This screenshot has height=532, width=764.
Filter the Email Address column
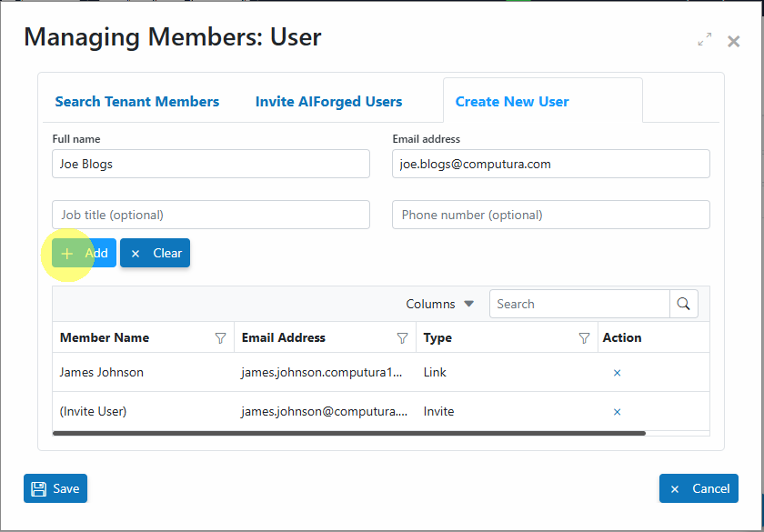click(402, 338)
